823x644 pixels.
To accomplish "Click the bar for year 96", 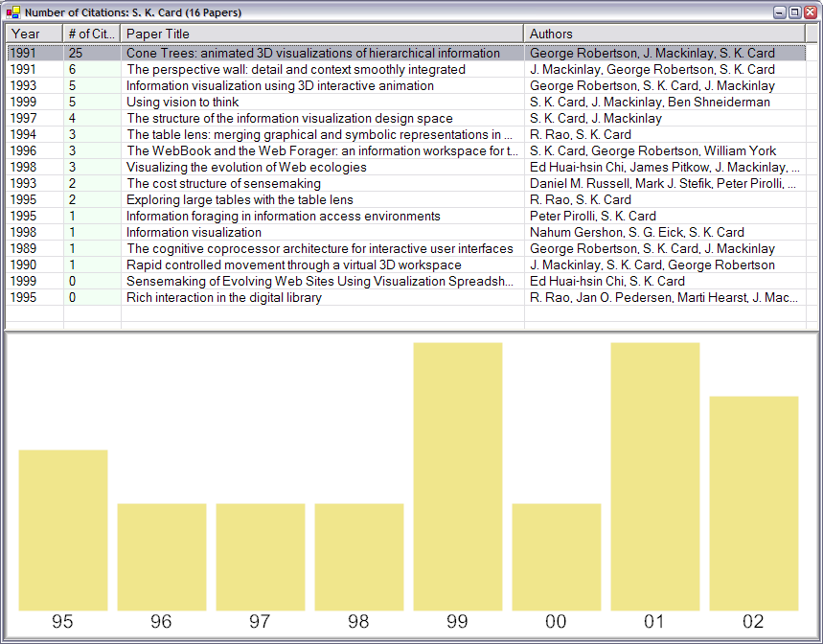I will (x=162, y=557).
